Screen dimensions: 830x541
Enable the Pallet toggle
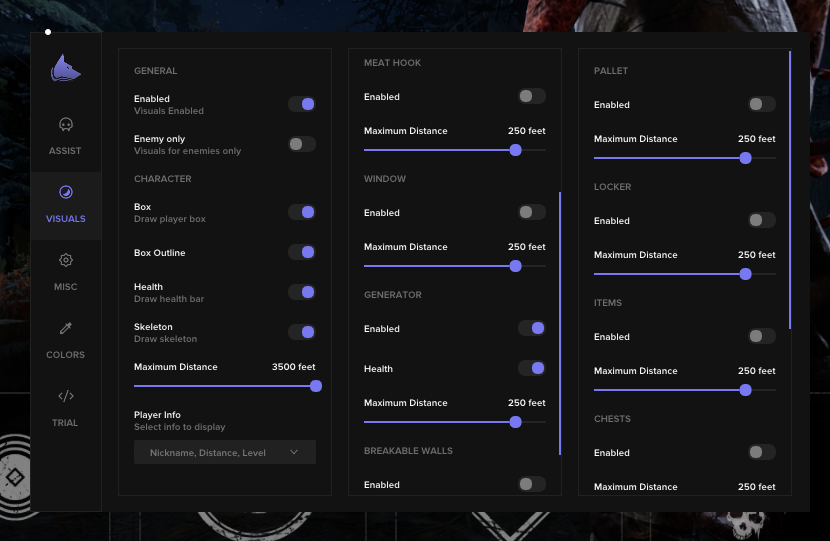coord(762,104)
